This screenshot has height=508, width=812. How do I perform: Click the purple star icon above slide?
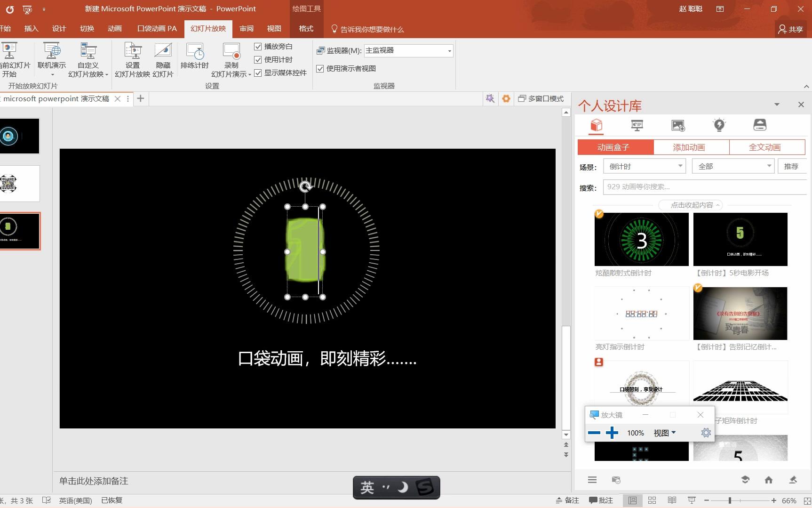point(490,98)
